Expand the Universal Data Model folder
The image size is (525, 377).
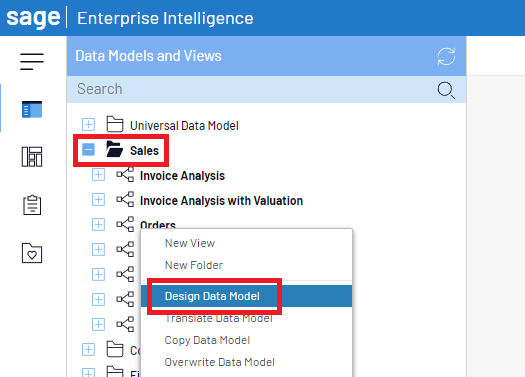point(88,125)
